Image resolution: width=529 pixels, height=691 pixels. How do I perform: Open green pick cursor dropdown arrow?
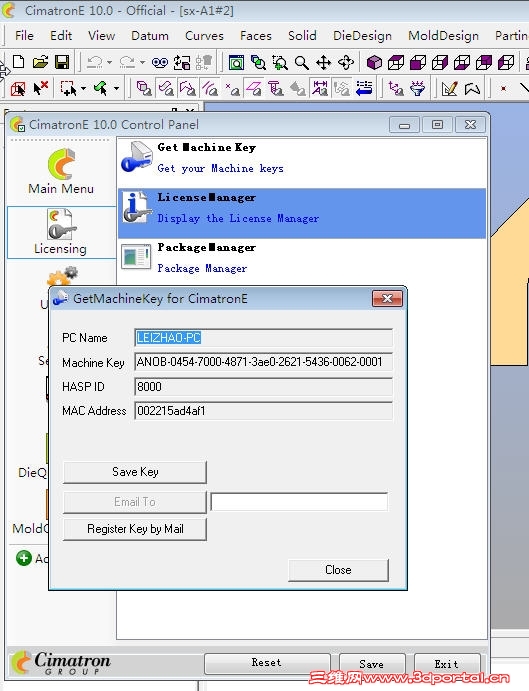pyautogui.click(x=116, y=89)
